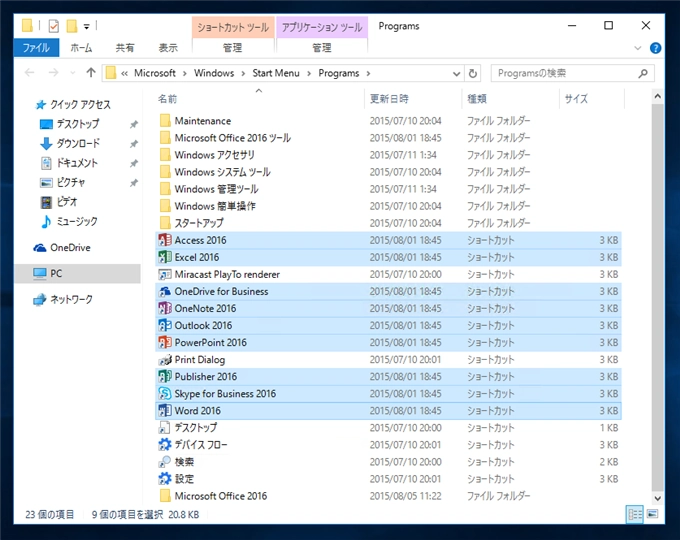Select ダウンロード in navigation pane

pyautogui.click(x=78, y=144)
